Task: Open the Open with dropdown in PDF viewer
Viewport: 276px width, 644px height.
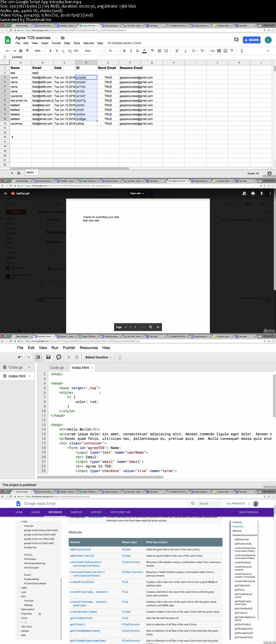Action: [137, 193]
